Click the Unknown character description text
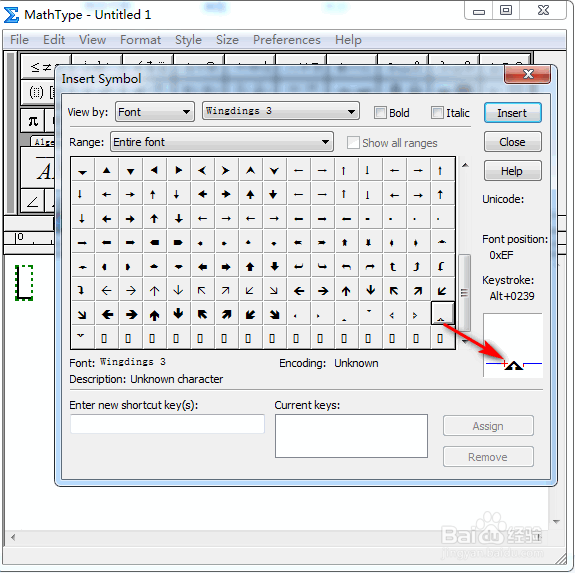 point(176,379)
